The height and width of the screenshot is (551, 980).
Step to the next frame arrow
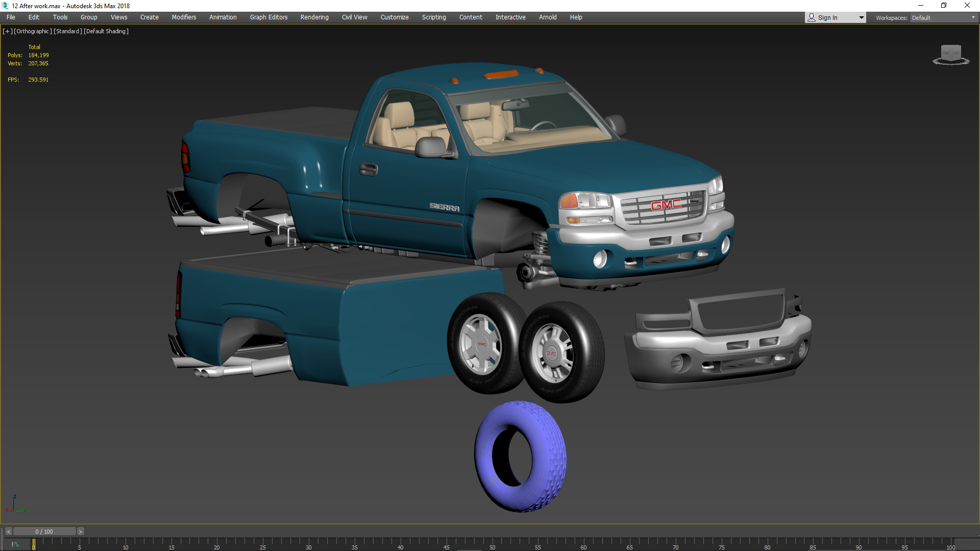(x=81, y=532)
